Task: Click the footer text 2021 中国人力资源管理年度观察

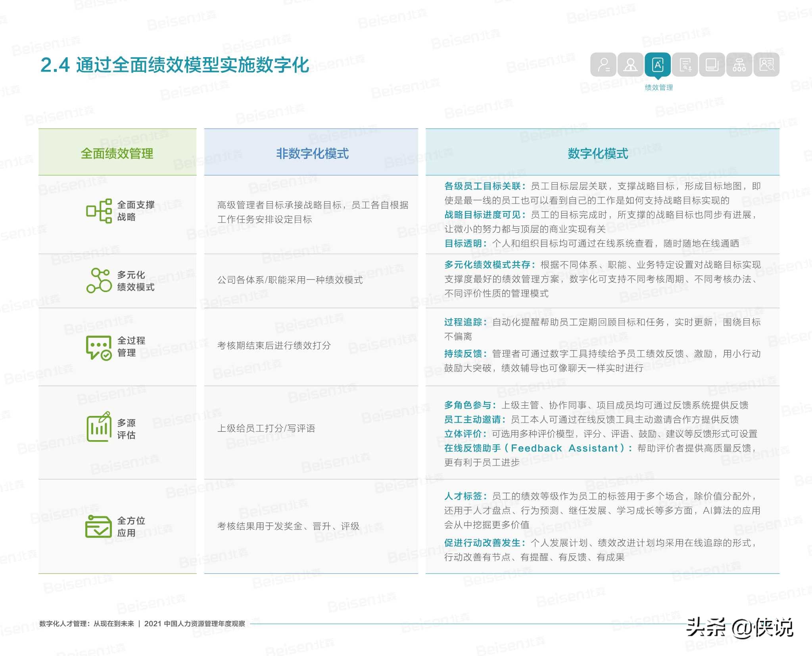Action: pos(194,623)
